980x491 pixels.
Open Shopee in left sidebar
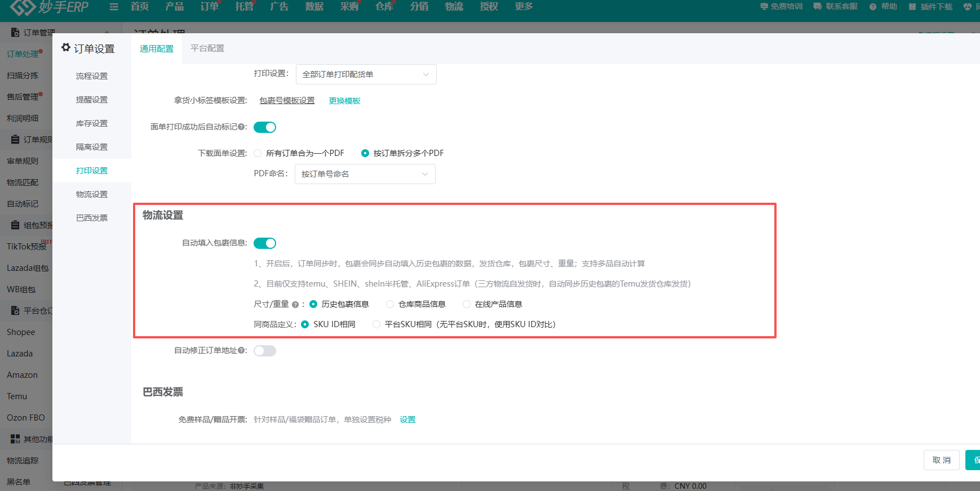[21, 332]
